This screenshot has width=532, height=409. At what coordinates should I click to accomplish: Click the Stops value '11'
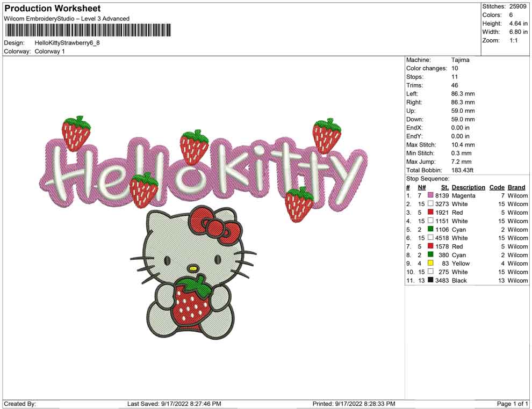click(x=454, y=77)
